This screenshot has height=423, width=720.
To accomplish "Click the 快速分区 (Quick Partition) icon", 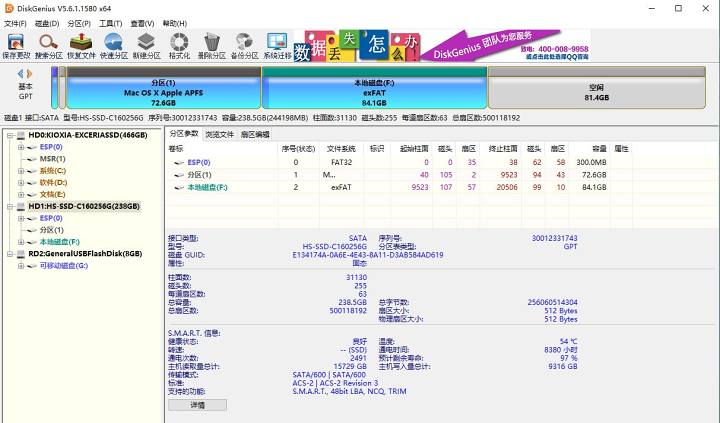I will pyautogui.click(x=114, y=45).
